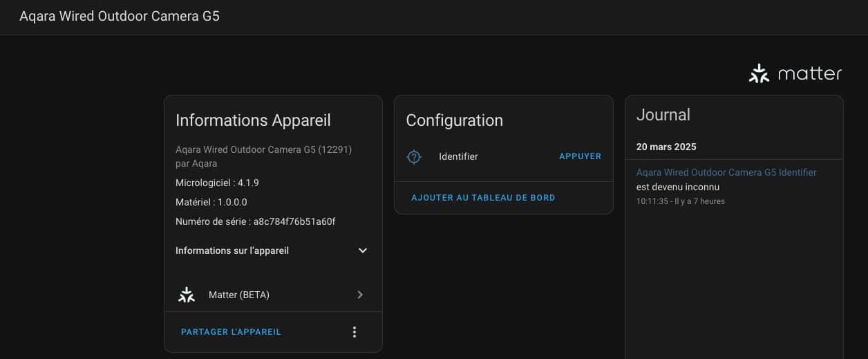The width and height of the screenshot is (868, 359).
Task: Click the Micrologiciel 4.1.9 line
Action: (217, 183)
